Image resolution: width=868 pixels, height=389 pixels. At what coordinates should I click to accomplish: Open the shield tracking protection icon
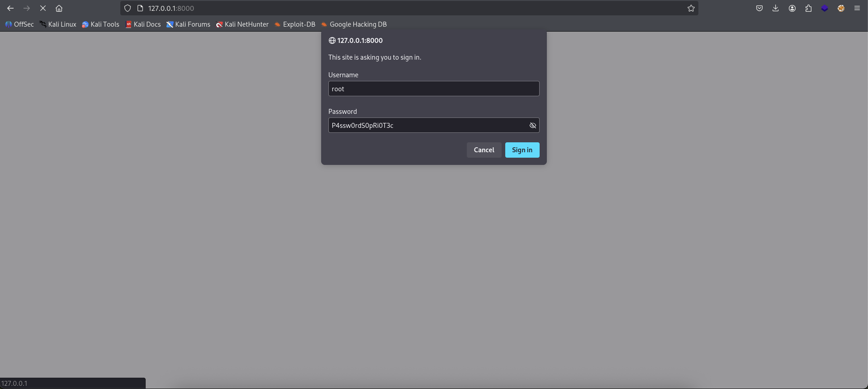coord(128,8)
